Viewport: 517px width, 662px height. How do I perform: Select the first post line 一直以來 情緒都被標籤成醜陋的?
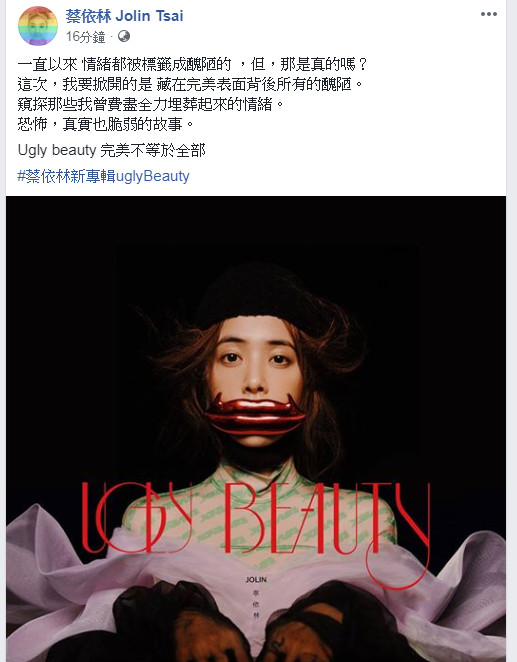(125, 65)
